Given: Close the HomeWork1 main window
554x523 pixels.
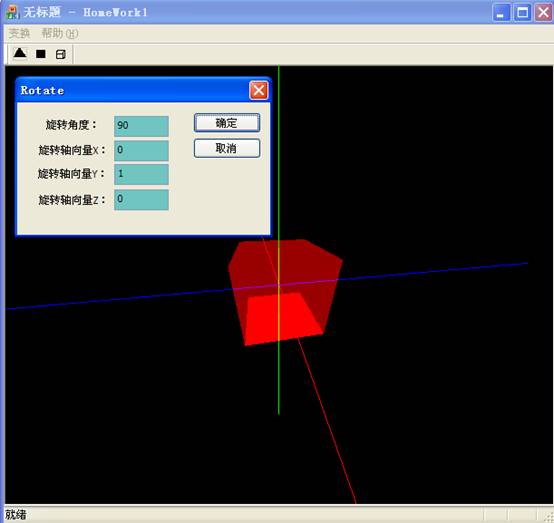Looking at the screenshot, I should point(543,13).
